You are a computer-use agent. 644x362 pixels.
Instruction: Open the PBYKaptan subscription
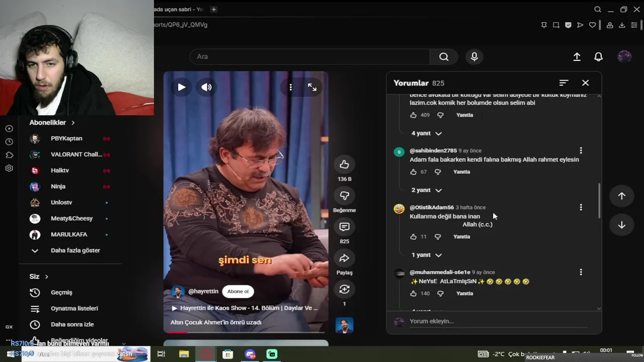click(70, 139)
